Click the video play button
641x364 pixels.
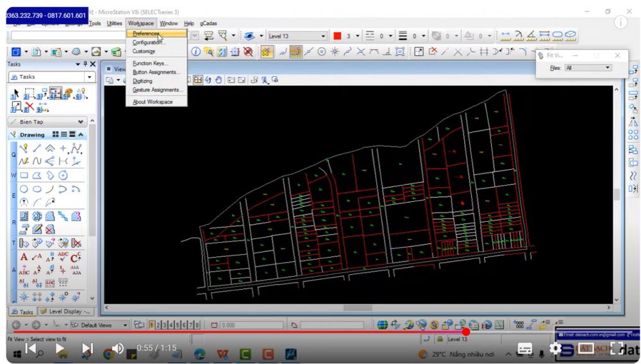click(60, 349)
